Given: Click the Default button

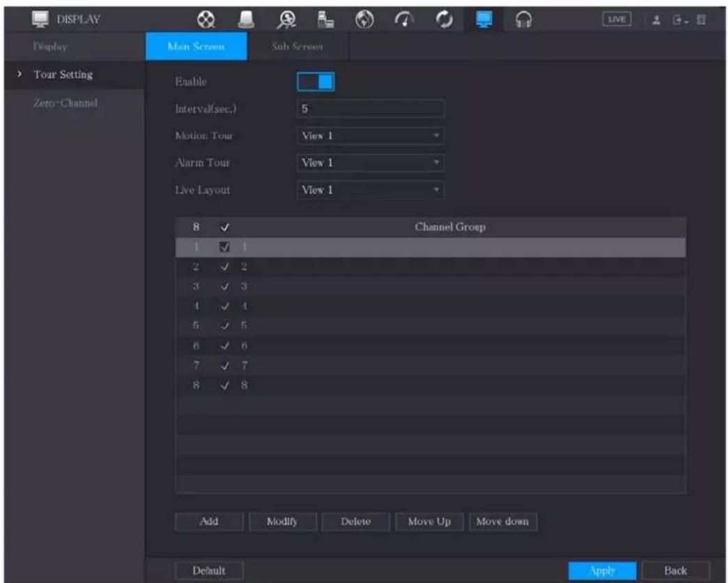Looking at the screenshot, I should point(209,570).
